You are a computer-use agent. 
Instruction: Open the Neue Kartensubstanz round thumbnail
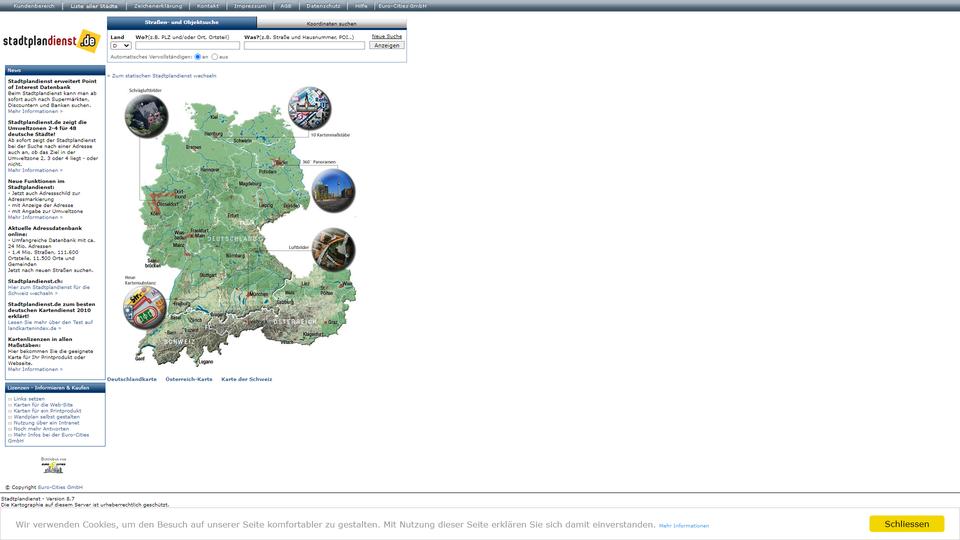(144, 307)
